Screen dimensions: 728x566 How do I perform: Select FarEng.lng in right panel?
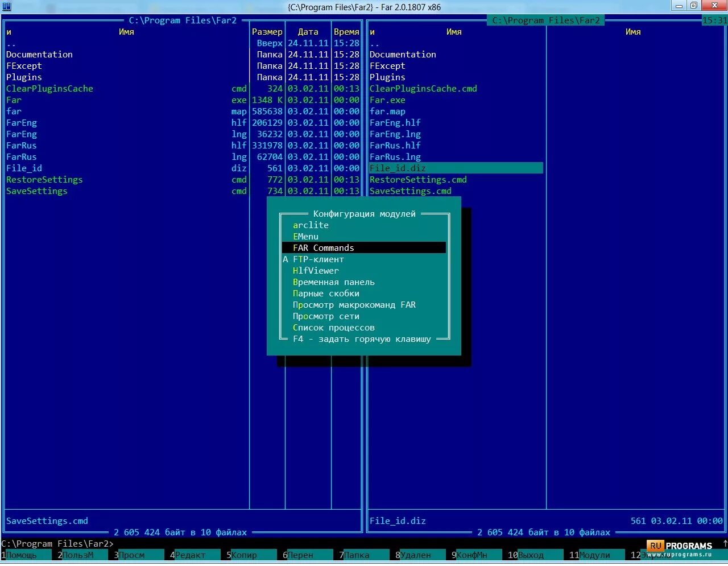pos(395,134)
